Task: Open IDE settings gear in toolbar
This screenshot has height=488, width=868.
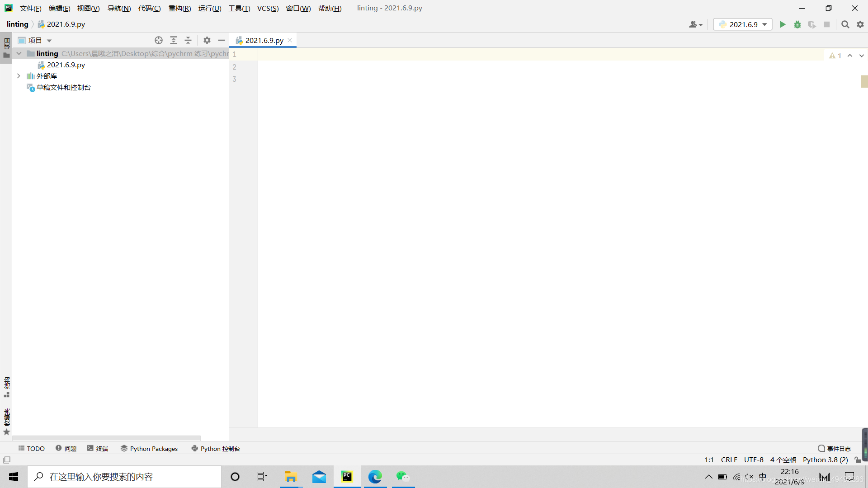Action: [x=860, y=24]
